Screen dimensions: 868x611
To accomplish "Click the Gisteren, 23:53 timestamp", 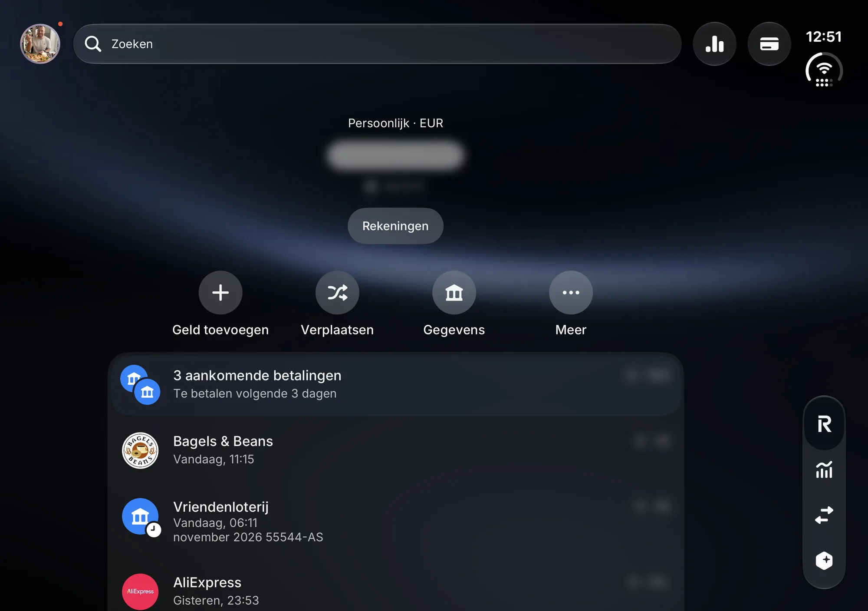I will [216, 600].
